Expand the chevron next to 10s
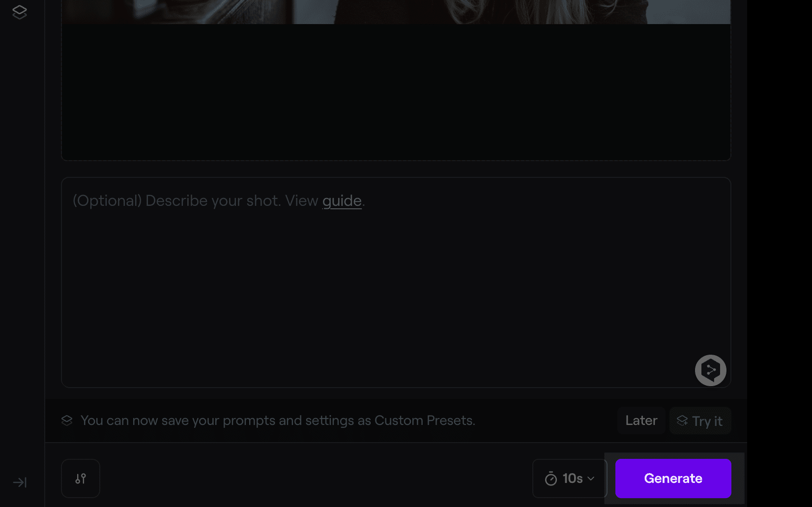 (591, 479)
